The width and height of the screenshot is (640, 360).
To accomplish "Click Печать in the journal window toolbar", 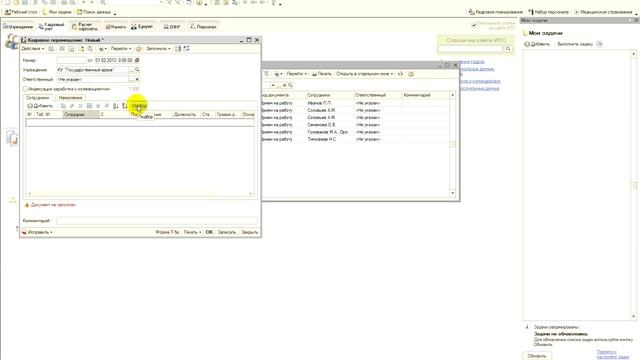I will click(322, 74).
